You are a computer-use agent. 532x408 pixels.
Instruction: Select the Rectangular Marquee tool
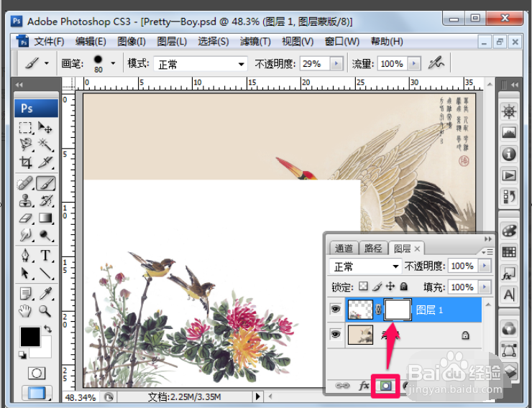(x=25, y=128)
